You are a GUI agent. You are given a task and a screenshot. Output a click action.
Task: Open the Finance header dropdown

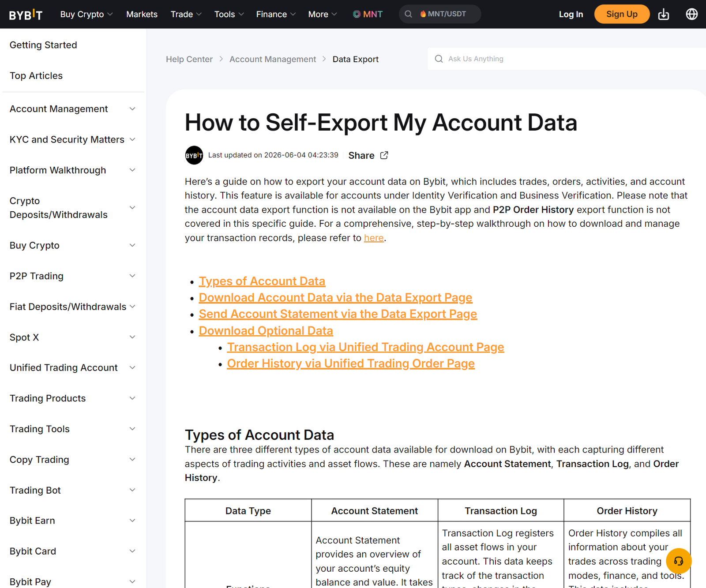[x=276, y=14]
